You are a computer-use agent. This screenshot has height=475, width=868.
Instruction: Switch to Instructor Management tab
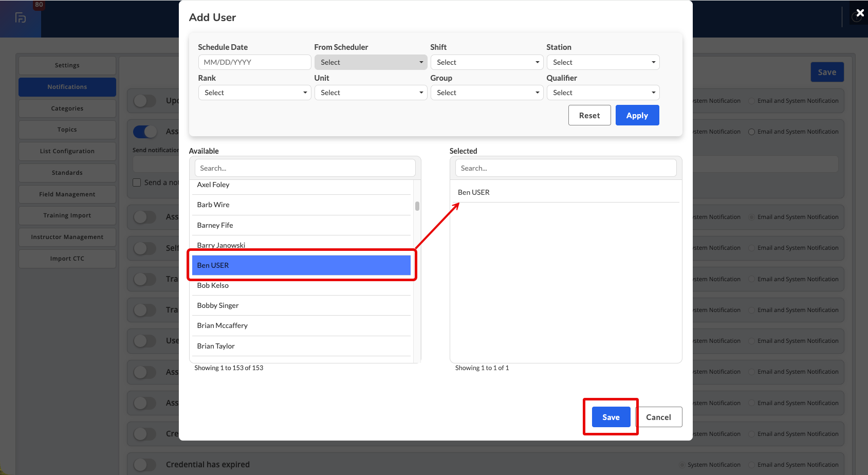pyautogui.click(x=67, y=237)
